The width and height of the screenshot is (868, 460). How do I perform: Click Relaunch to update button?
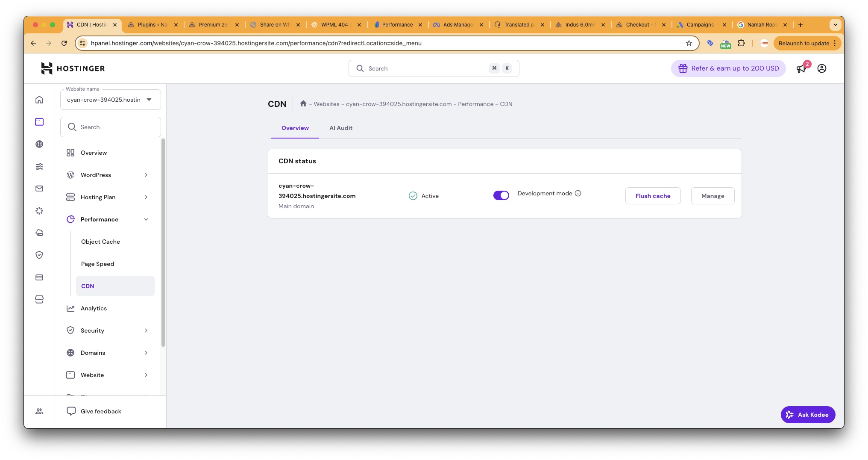point(807,43)
